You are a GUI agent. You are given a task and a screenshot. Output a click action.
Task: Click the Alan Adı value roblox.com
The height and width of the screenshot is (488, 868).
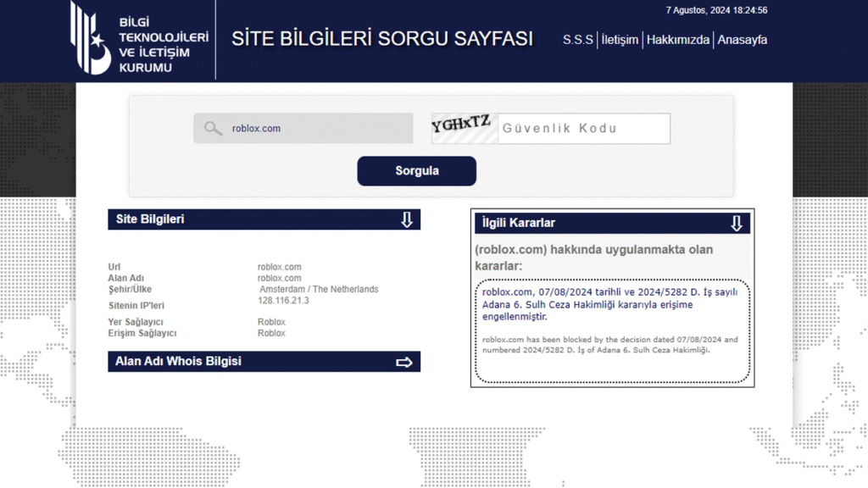tap(279, 278)
